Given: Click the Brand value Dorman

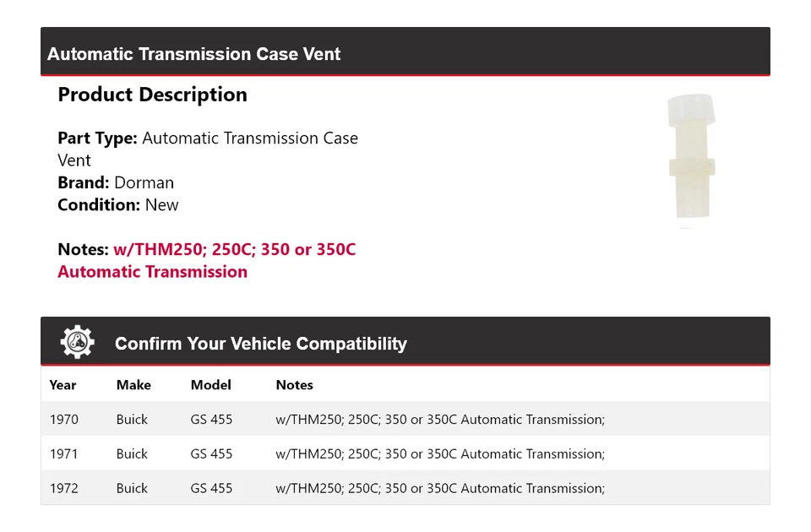Looking at the screenshot, I should (144, 182).
